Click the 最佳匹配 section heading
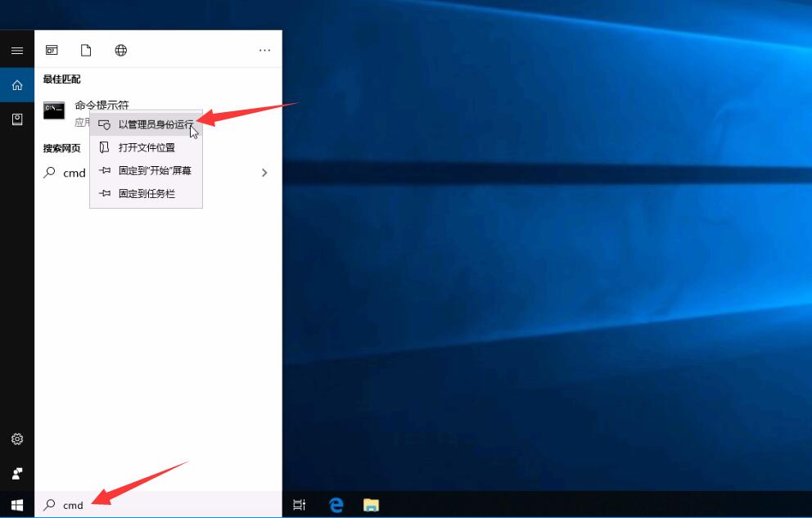812x518 pixels. point(61,79)
